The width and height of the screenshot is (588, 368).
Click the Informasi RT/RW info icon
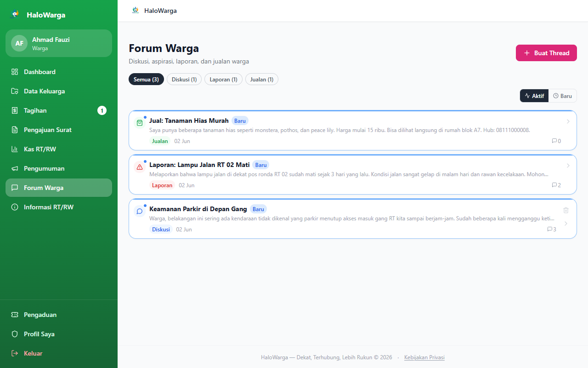(x=15, y=207)
